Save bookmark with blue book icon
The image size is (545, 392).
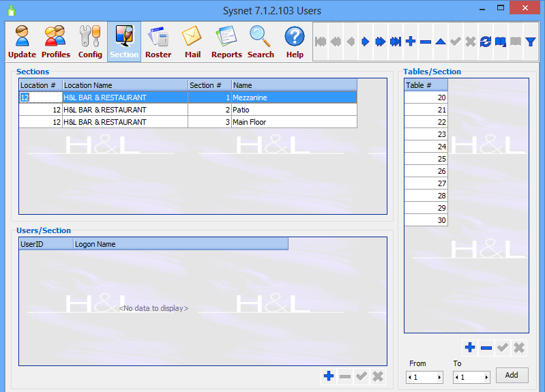pos(501,42)
